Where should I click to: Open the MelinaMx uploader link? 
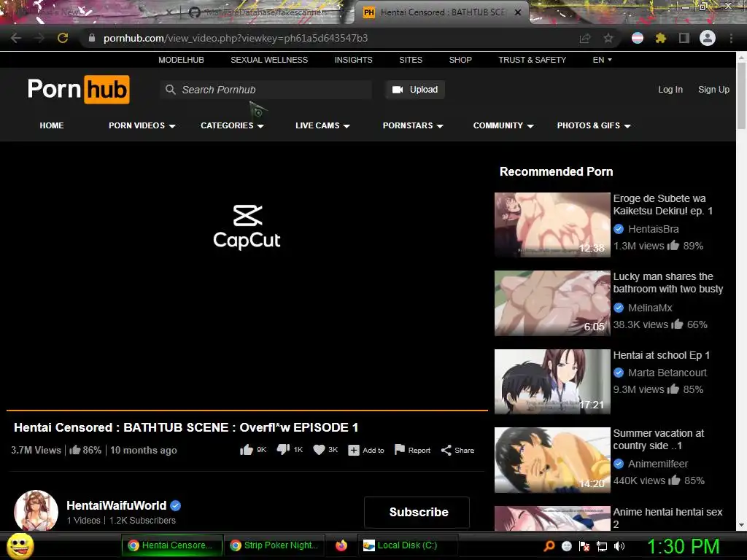tap(650, 308)
